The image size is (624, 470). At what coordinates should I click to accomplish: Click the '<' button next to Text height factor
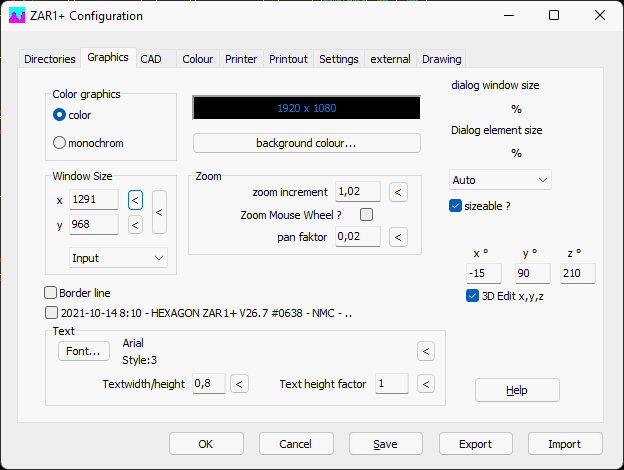click(426, 384)
